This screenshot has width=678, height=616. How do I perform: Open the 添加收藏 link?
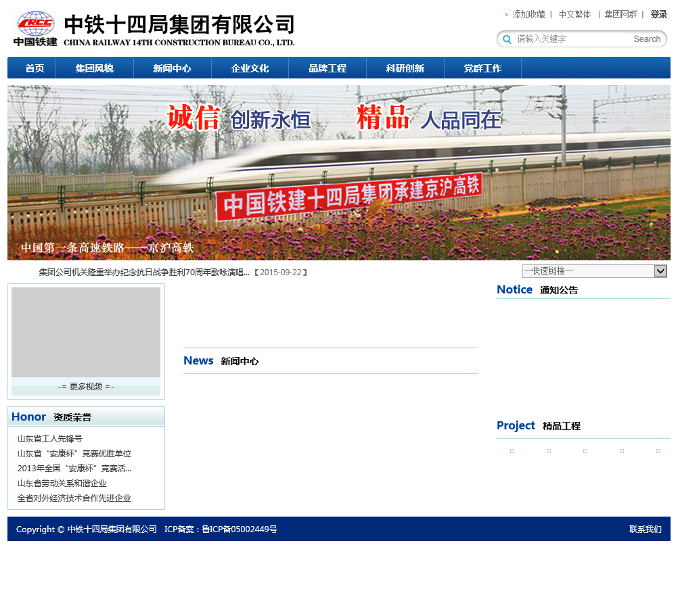528,15
